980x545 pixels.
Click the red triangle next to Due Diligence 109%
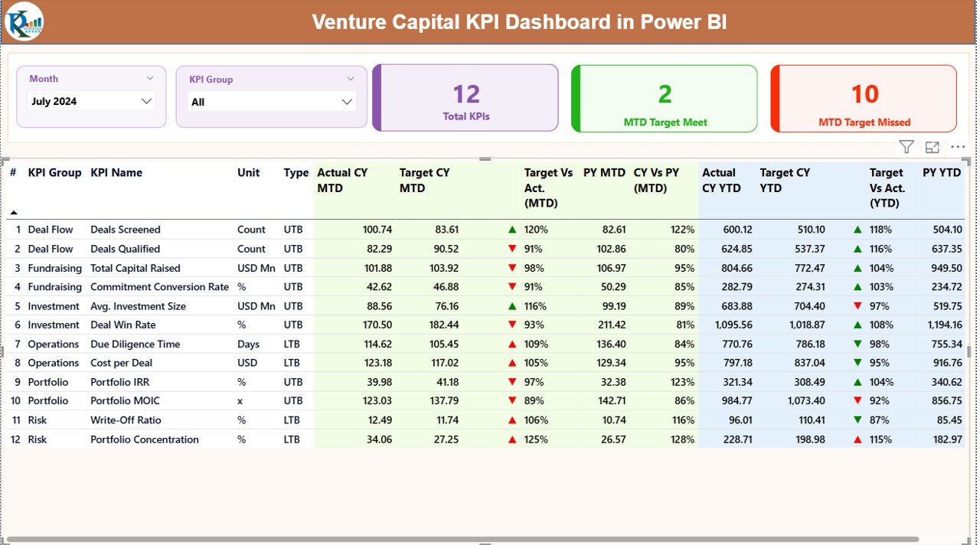pos(512,344)
